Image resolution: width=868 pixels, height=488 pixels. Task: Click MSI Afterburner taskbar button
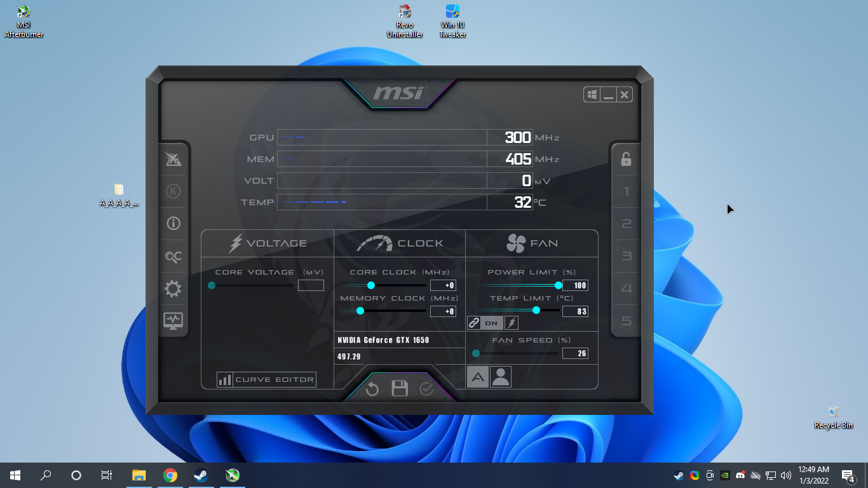pyautogui.click(x=233, y=475)
